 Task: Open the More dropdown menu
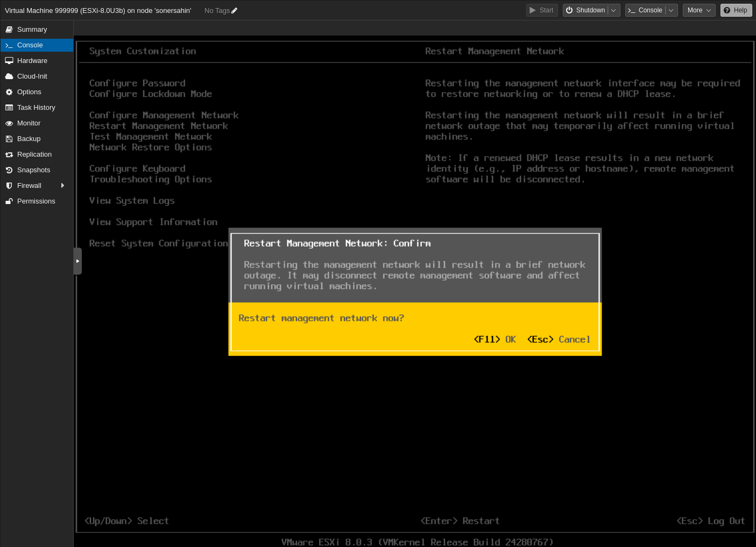(x=698, y=10)
